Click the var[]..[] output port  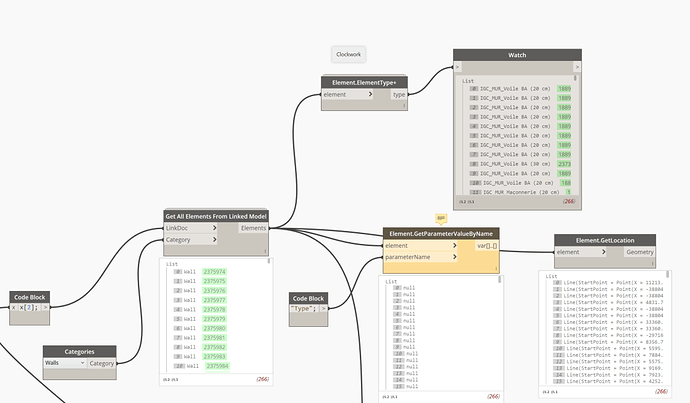[487, 245]
